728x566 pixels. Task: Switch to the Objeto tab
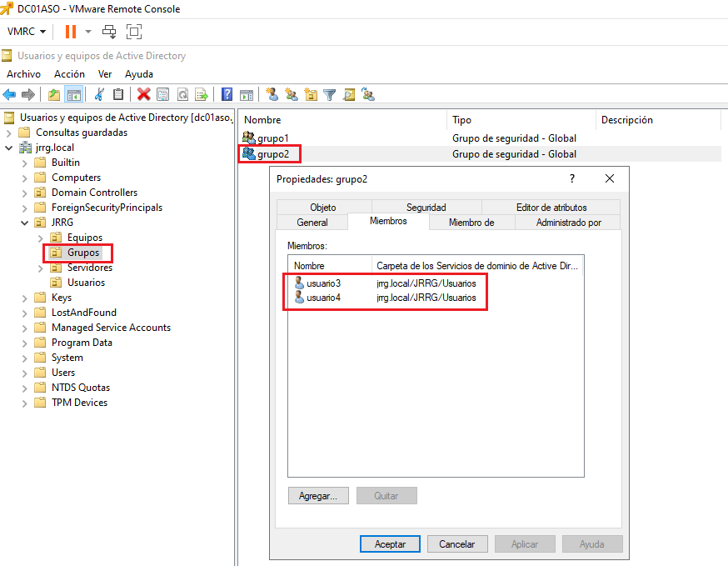pyautogui.click(x=323, y=208)
